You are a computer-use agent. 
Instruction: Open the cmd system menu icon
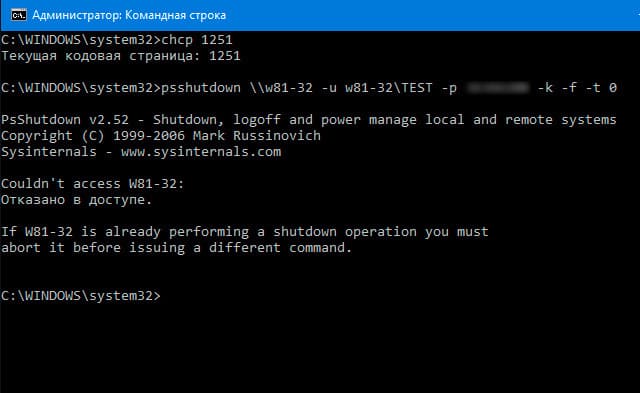pyautogui.click(x=19, y=15)
